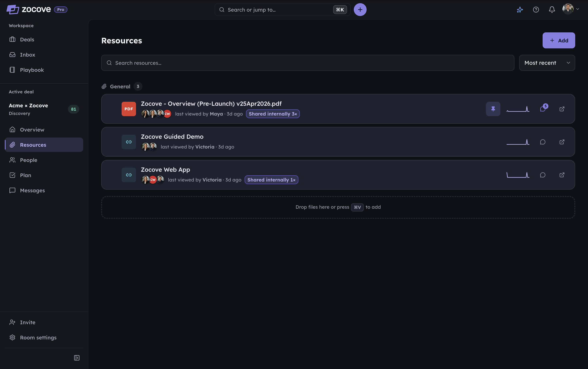Viewport: 588px width, 369px height.
Task: Open Zocove Web App
Action: coord(166,170)
